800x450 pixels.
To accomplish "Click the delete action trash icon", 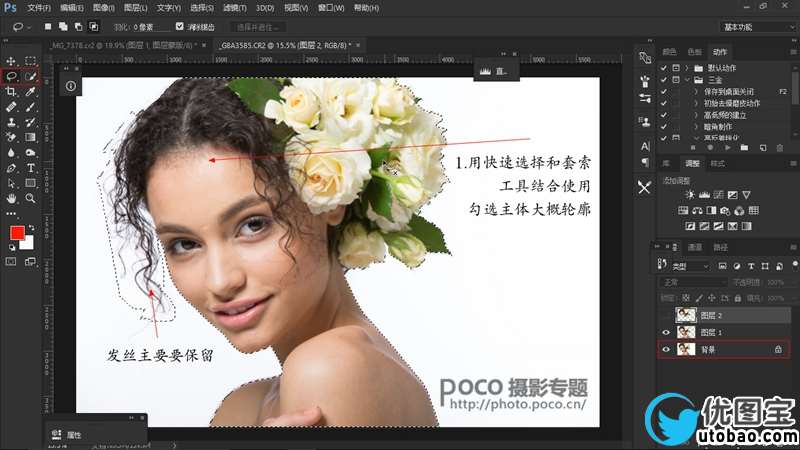I will click(780, 148).
